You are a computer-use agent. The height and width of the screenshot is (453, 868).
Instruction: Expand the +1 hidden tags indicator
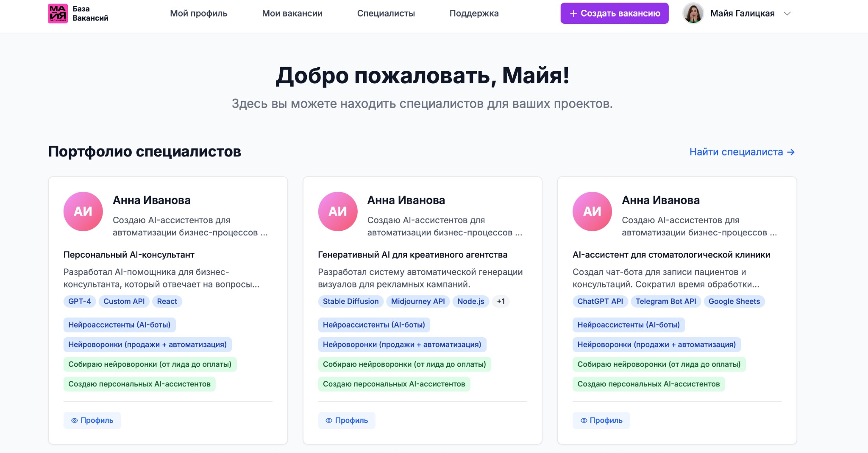[501, 301]
